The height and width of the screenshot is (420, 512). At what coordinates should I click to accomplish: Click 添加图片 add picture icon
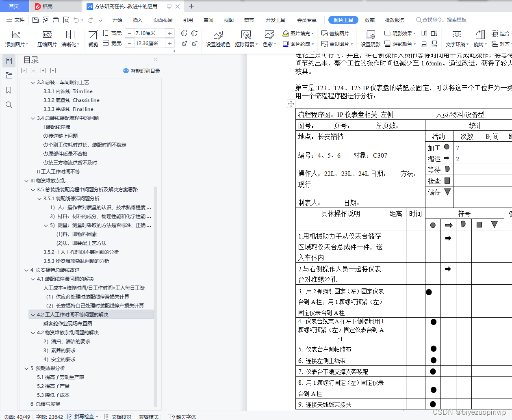point(17,35)
